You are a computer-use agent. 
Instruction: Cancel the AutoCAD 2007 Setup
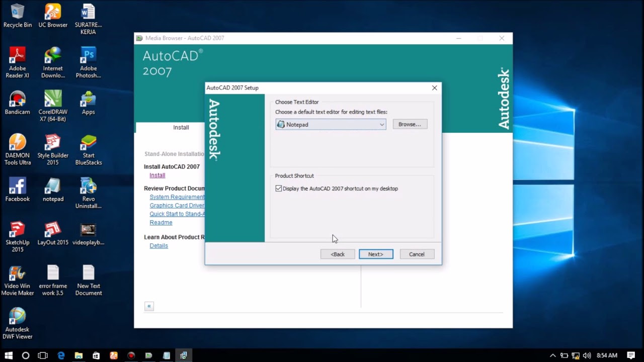click(417, 254)
